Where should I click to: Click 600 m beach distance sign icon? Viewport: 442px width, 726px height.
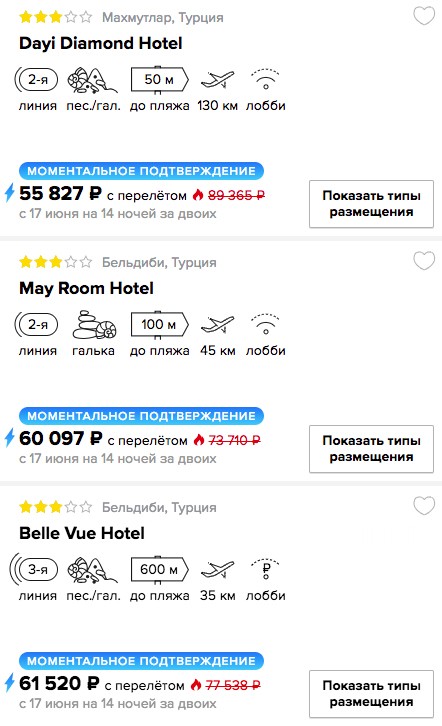click(x=159, y=570)
